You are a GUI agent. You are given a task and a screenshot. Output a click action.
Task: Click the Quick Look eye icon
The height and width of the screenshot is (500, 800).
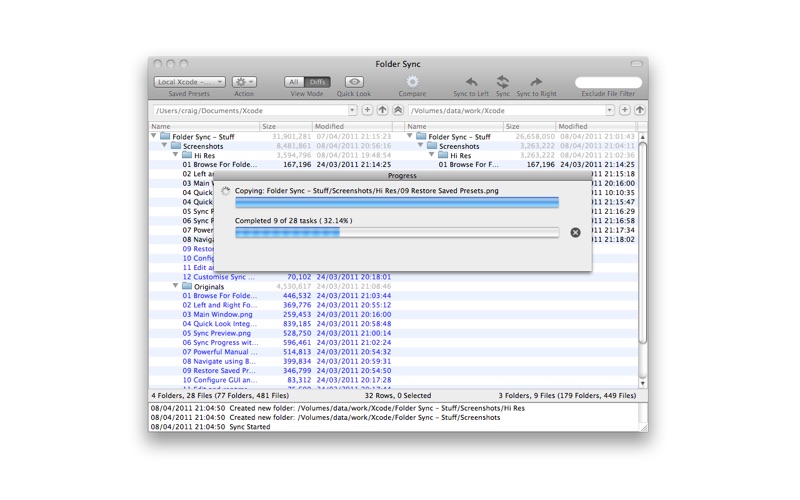pos(354,82)
